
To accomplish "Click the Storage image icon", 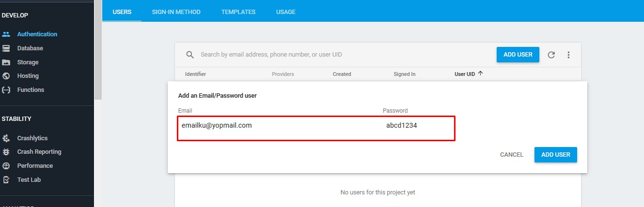I will 6,62.
